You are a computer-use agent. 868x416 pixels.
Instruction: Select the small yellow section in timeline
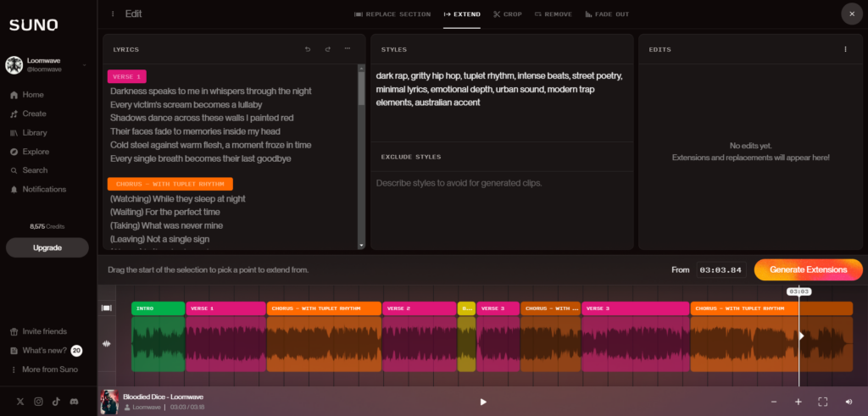point(466,308)
